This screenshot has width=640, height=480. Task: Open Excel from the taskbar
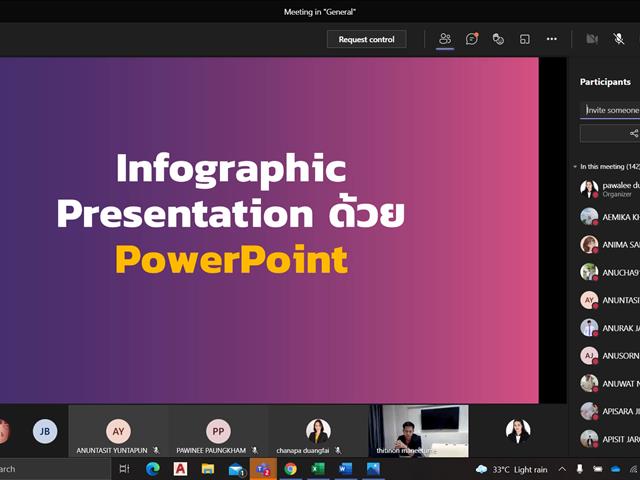coord(318,469)
